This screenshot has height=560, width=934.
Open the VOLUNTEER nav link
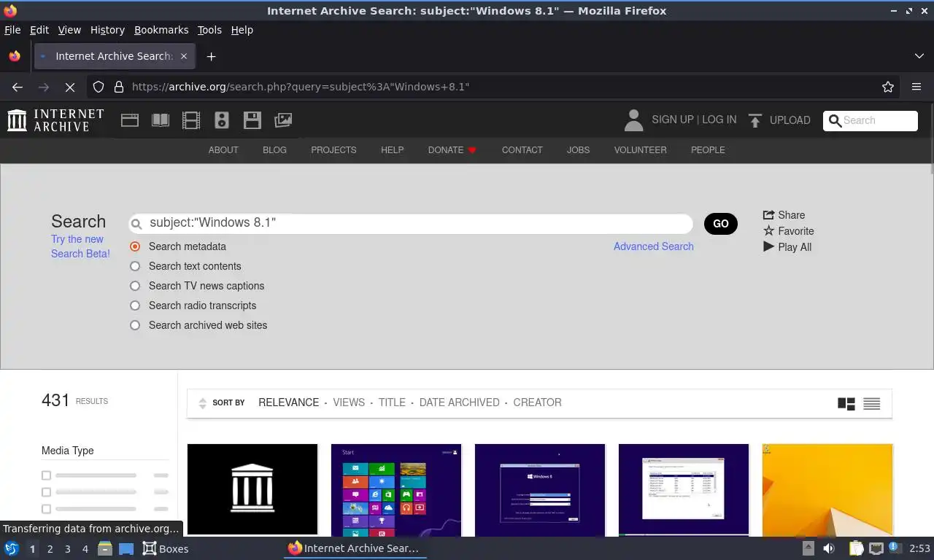point(640,149)
